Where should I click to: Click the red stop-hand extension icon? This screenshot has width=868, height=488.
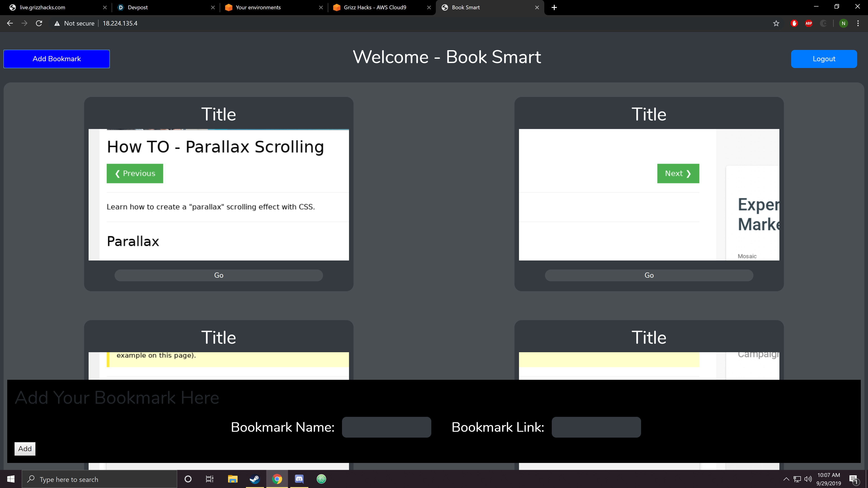pos(794,23)
